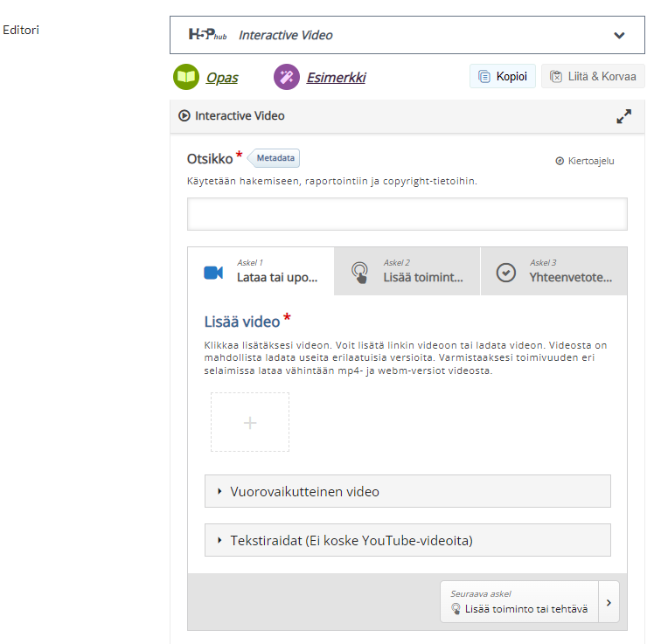The height and width of the screenshot is (644, 654).
Task: Open the Metadata tag button
Action: pos(274,158)
